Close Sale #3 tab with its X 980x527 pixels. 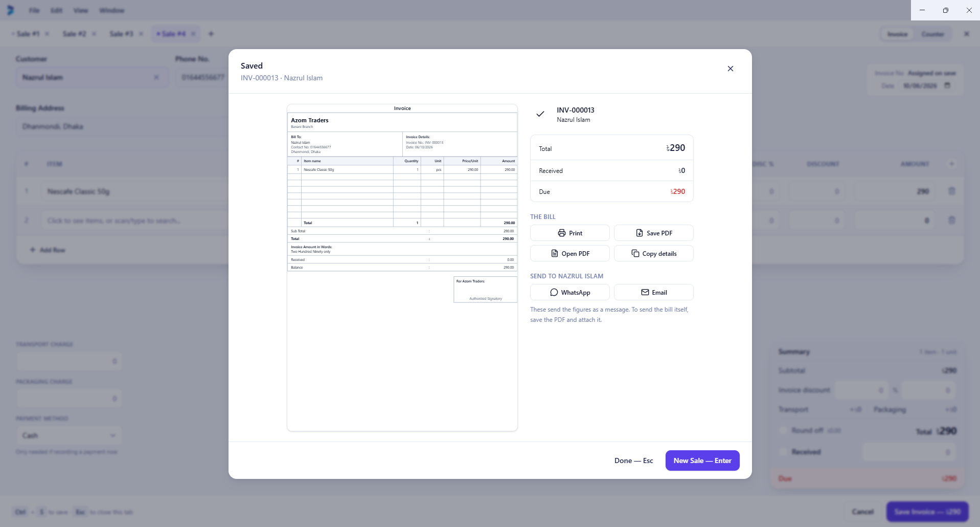click(141, 34)
